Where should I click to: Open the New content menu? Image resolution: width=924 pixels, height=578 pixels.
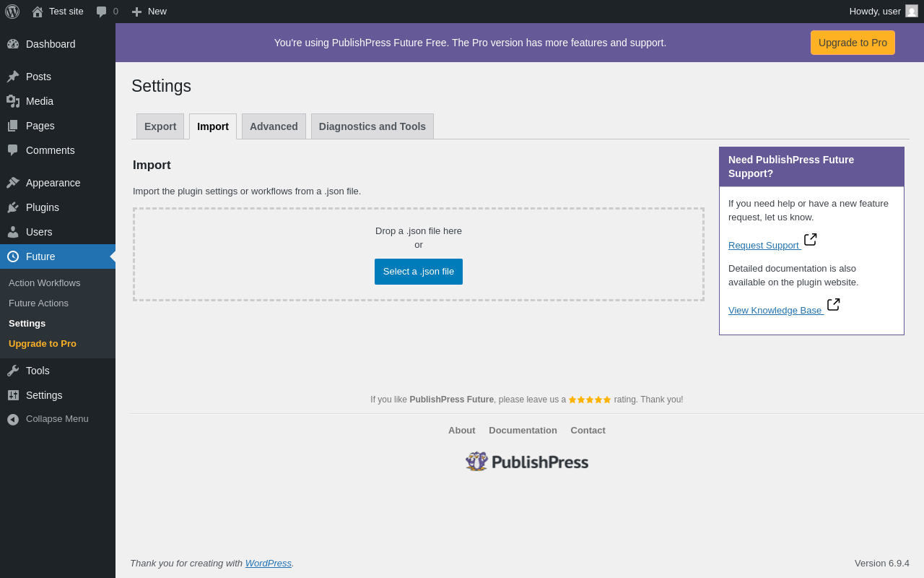pyautogui.click(x=149, y=12)
